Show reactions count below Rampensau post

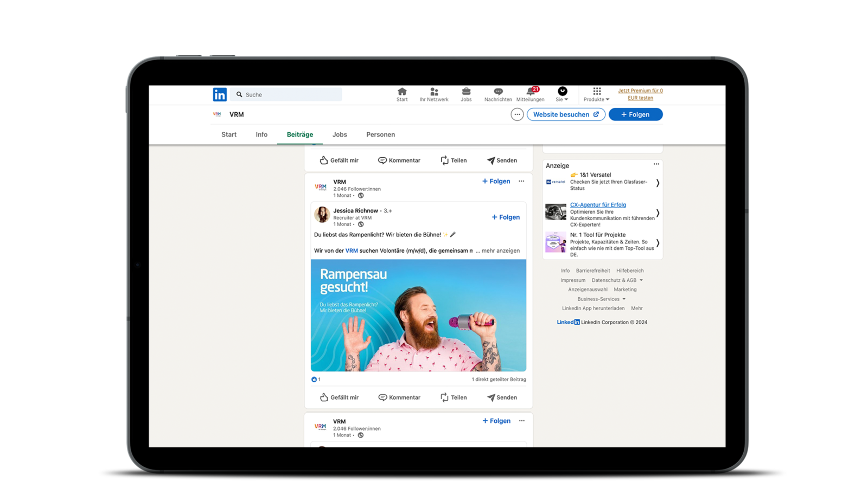tap(316, 380)
